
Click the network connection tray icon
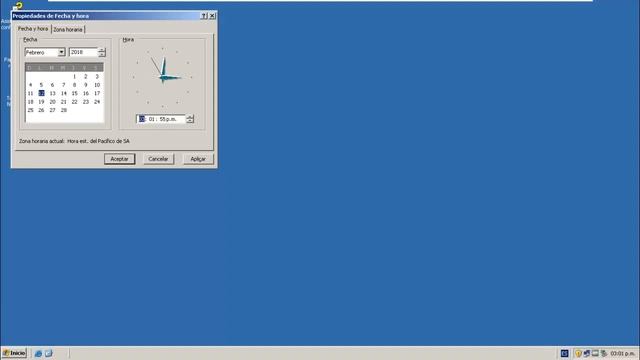pyautogui.click(x=587, y=353)
